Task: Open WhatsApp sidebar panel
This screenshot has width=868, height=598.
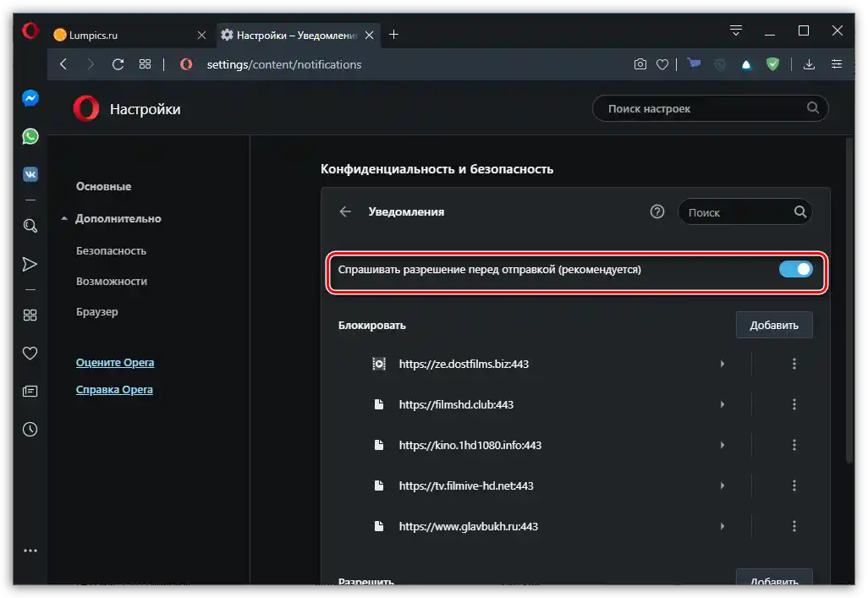Action: (30, 136)
